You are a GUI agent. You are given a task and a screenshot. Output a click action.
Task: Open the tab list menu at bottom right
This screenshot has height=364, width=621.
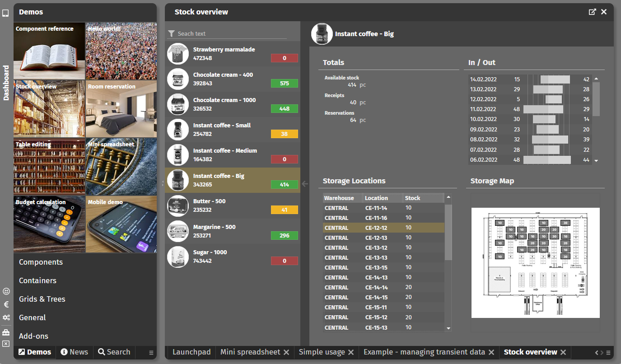point(608,353)
